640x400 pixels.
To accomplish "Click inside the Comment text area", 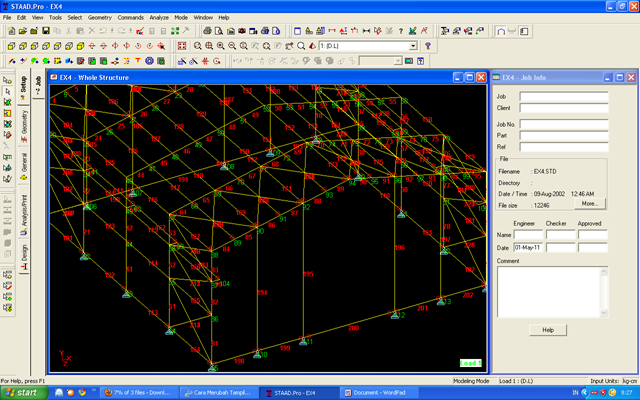I will tap(549, 292).
